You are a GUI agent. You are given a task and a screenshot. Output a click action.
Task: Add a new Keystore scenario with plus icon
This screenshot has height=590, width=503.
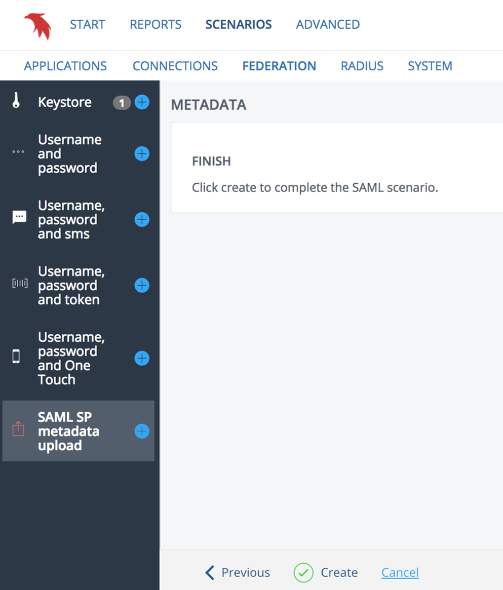(142, 102)
